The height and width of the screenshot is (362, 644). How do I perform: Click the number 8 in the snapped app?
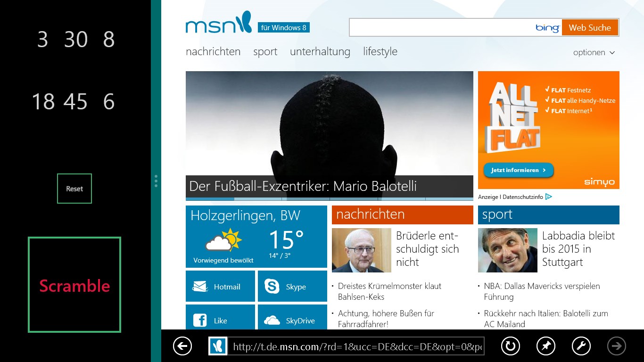coord(109,40)
